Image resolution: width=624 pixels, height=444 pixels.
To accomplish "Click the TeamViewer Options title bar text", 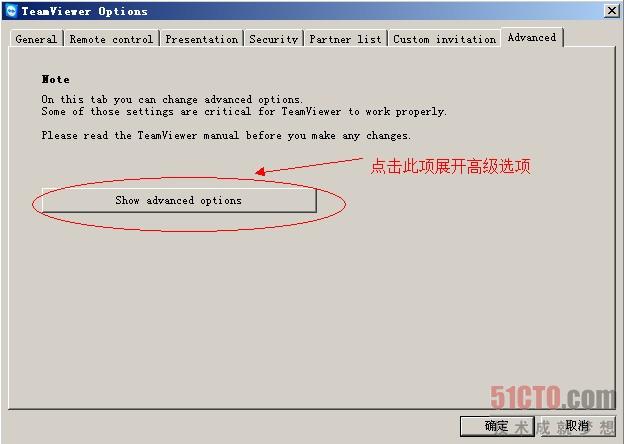I will (84, 12).
